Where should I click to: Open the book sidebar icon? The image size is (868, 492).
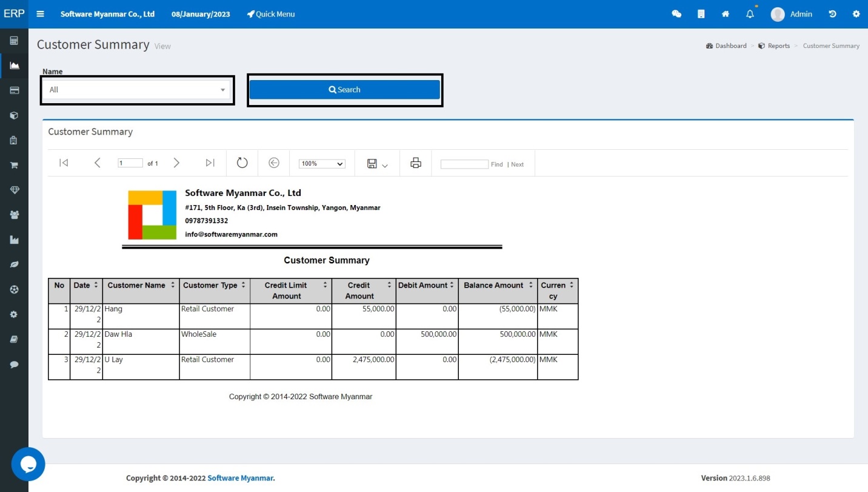14,339
